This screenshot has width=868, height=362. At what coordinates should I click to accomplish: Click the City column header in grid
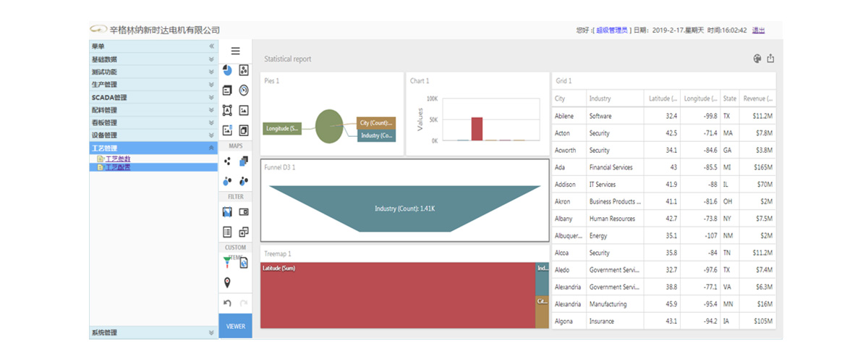[561, 98]
